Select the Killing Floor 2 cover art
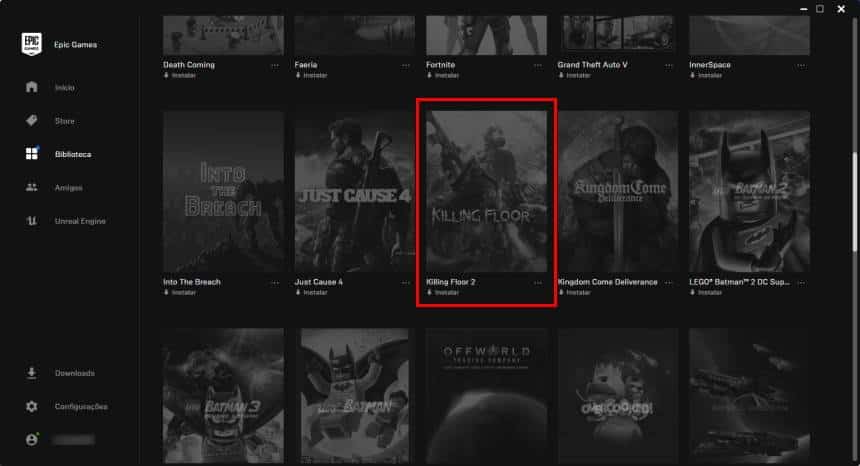The image size is (860, 466). coord(486,191)
